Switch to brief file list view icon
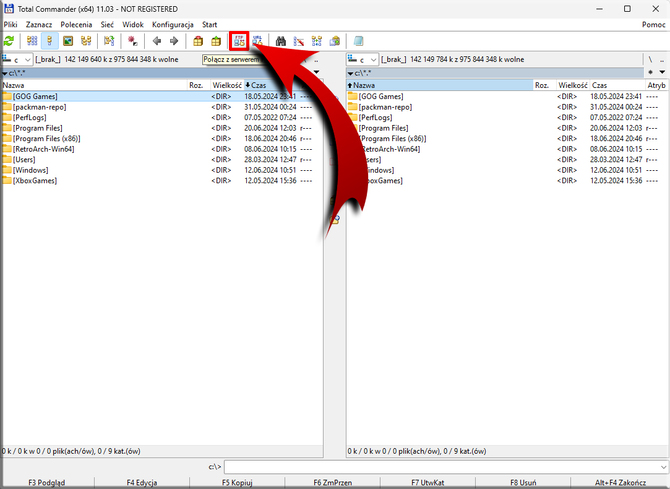Viewport: 670px width, 489px height. tap(32, 41)
